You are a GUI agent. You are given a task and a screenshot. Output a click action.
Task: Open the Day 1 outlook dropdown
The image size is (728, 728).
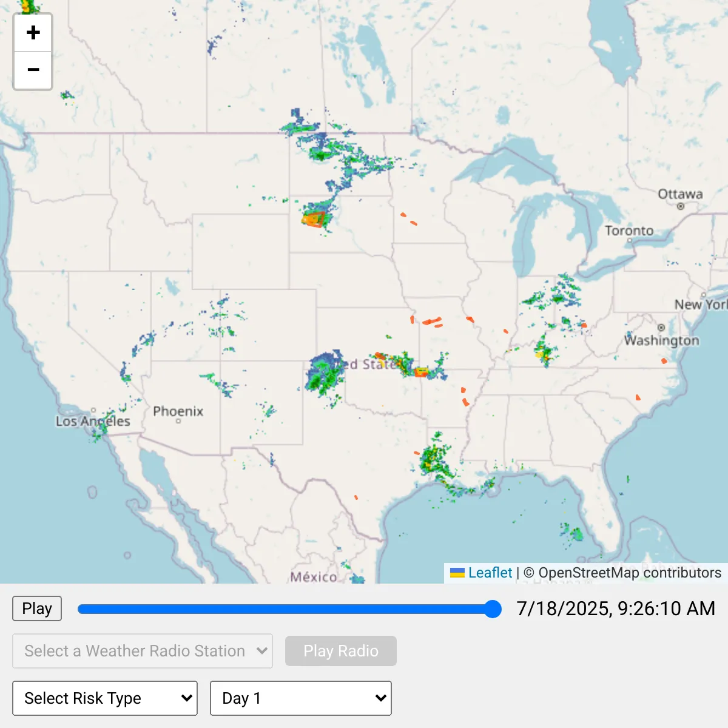pyautogui.click(x=300, y=698)
